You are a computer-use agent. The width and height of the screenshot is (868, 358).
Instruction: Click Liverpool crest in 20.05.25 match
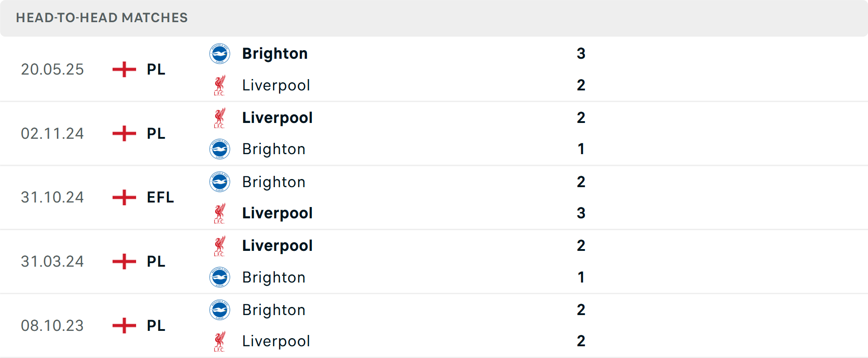[x=220, y=85]
